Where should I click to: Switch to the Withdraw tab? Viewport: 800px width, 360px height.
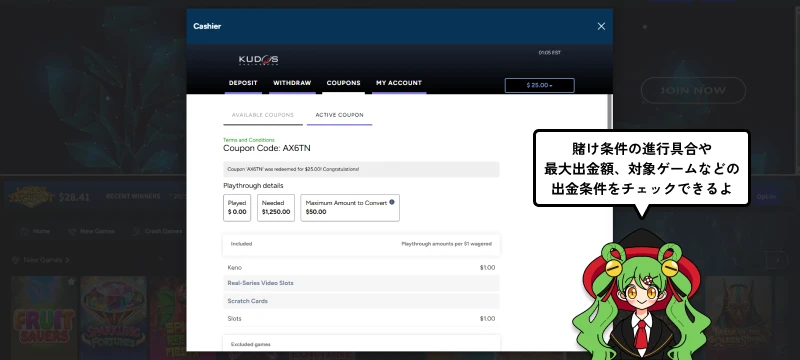292,83
